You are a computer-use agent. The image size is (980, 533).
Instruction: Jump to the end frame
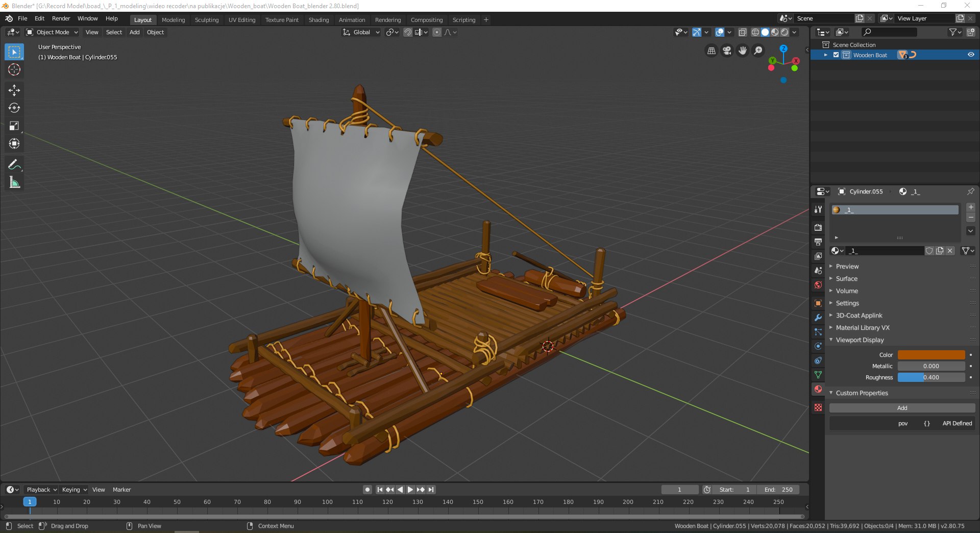click(x=431, y=490)
